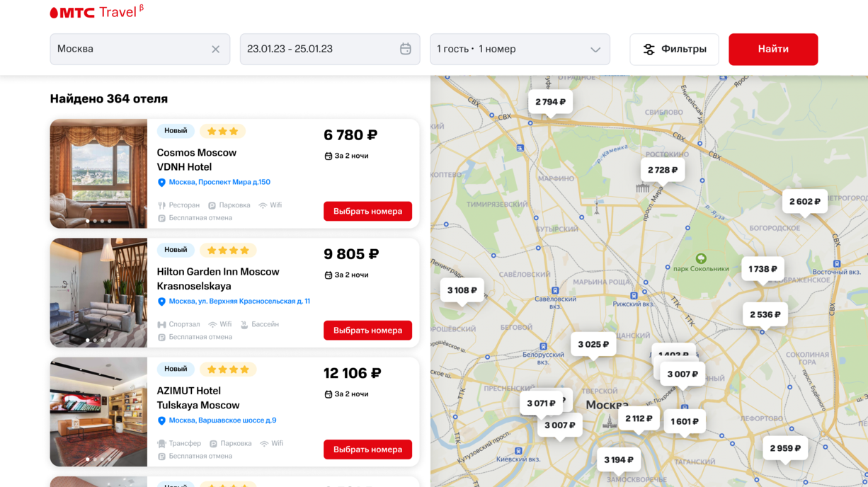
Task: Open the MTS Travel logo home link
Action: pyautogui.click(x=97, y=12)
